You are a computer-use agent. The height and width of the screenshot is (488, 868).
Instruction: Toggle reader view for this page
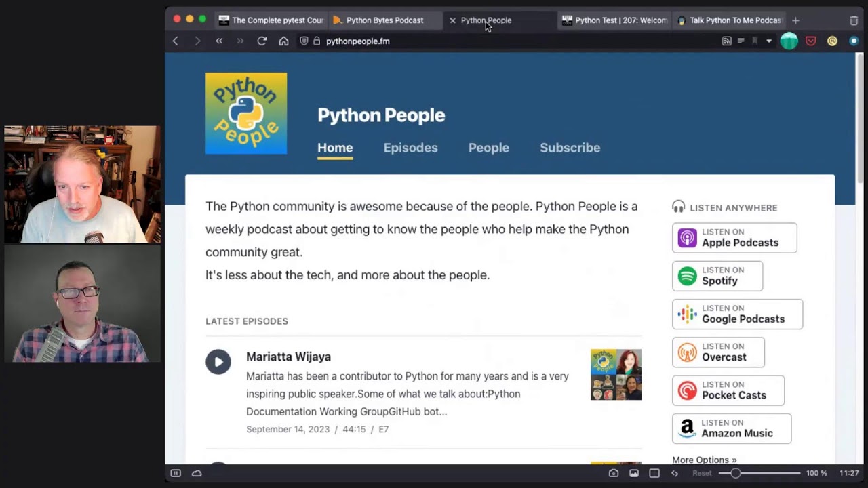tap(741, 41)
